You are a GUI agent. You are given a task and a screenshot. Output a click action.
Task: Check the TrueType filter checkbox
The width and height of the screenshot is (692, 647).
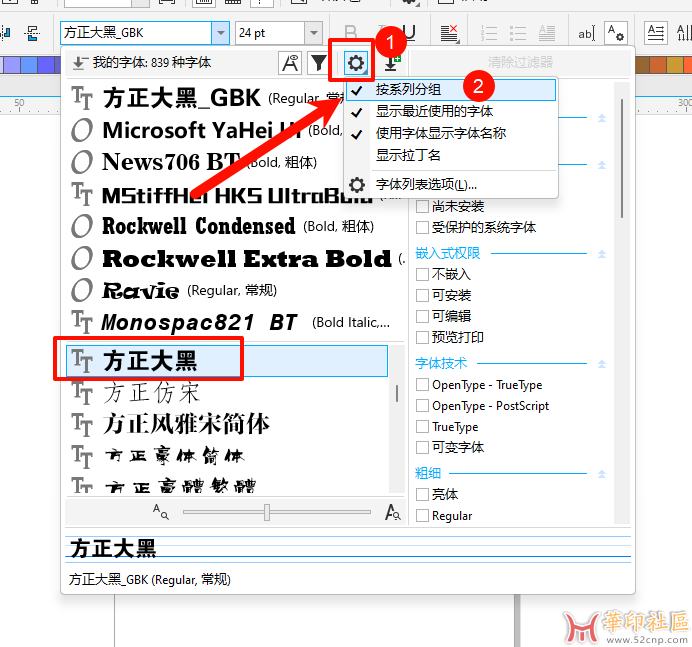422,426
